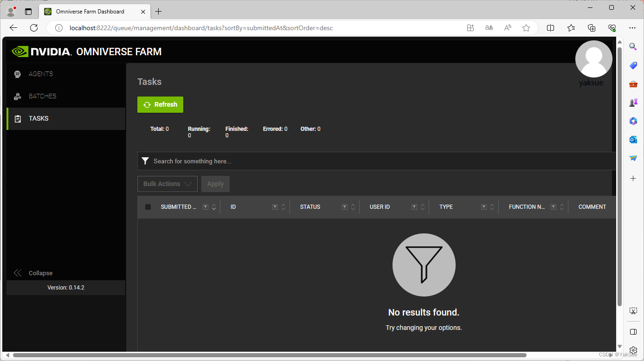The width and height of the screenshot is (644, 361).
Task: Sort by the User ID column arrows
Action: pos(423,207)
